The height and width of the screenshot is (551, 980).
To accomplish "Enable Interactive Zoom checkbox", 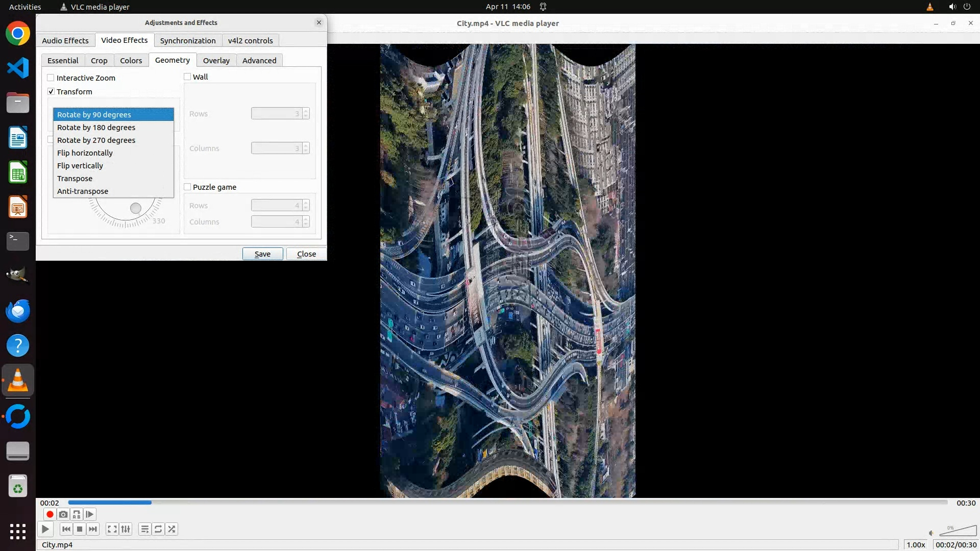I will pos(51,78).
